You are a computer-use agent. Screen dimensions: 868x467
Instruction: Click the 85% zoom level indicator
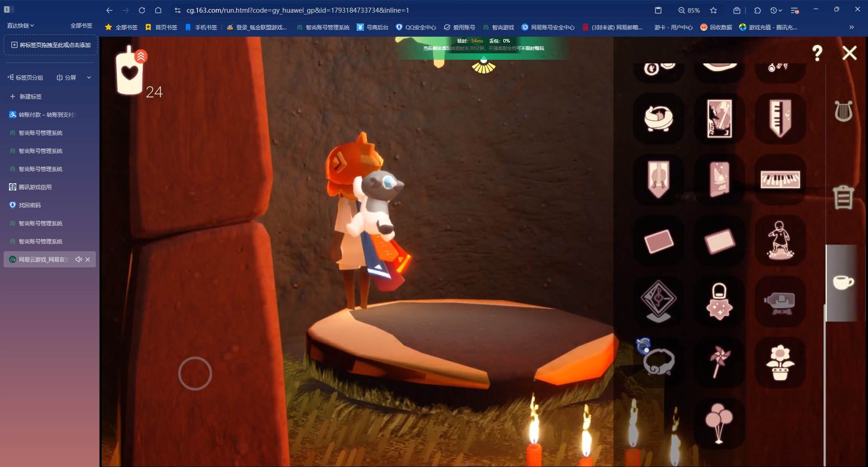689,10
